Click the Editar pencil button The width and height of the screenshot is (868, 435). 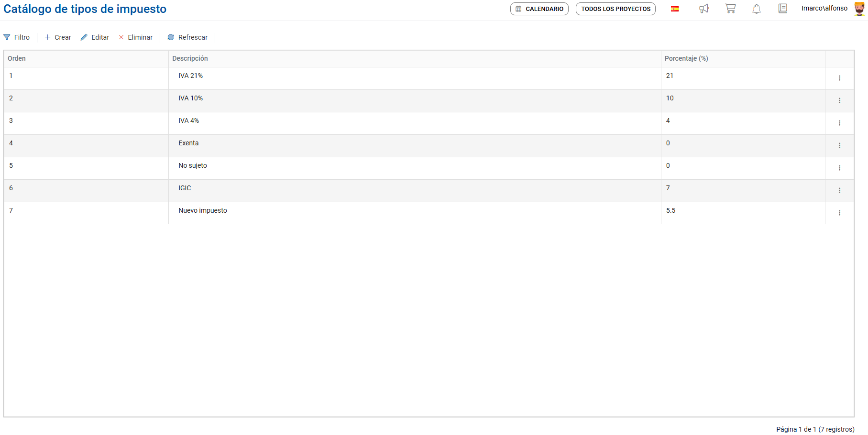[95, 37]
